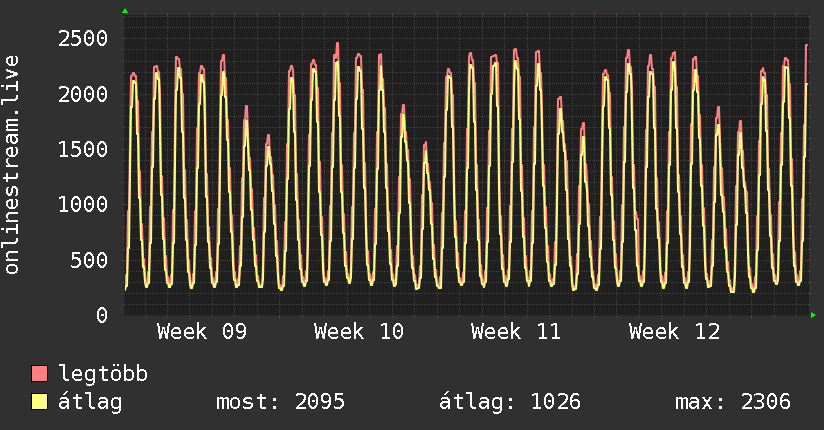Click the 2000 y-axis tick label
This screenshot has height=430, width=824.
[x=82, y=94]
